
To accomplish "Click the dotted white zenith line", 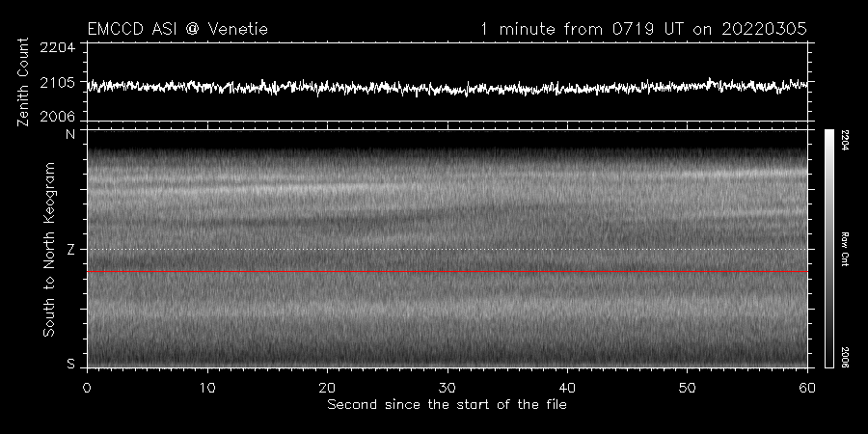I will 448,249.
